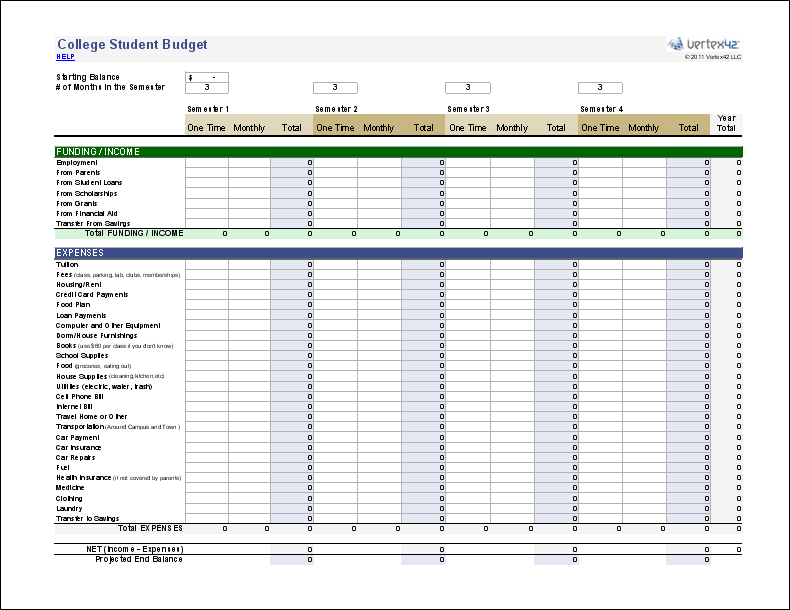Image resolution: width=790 pixels, height=610 pixels.
Task: Click the Semester 1 Monthly column header
Action: coord(249,128)
